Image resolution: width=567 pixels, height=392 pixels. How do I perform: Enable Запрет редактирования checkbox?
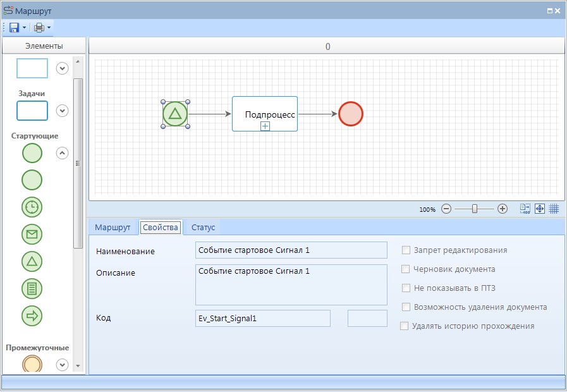pyautogui.click(x=406, y=250)
